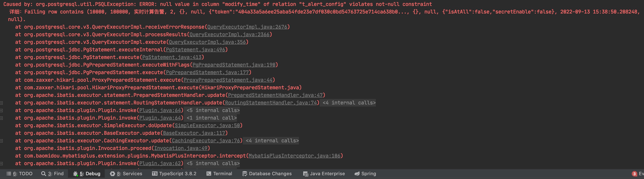
Task: Open Plugin.java:62 link
Action: 160,163
